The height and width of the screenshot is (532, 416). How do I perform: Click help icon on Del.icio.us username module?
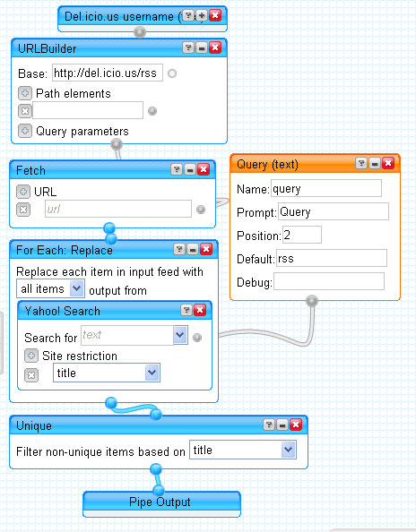pyautogui.click(x=188, y=15)
